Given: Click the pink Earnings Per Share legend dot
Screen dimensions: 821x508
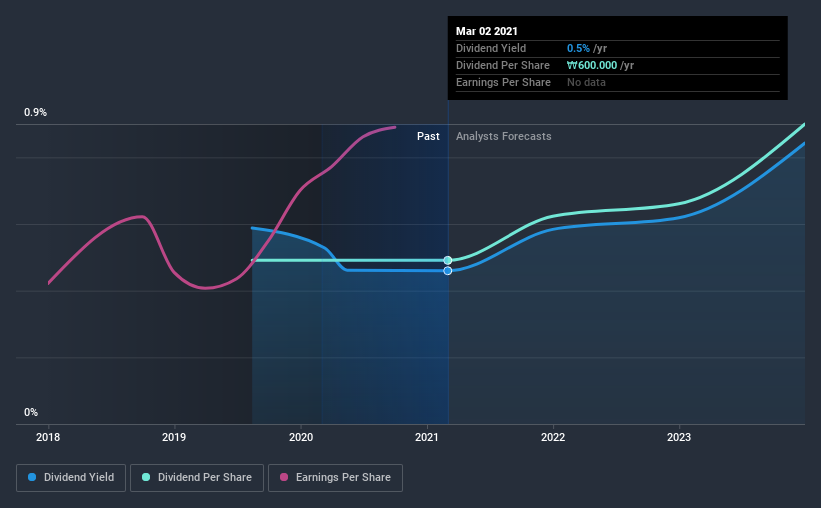Looking at the screenshot, I should [284, 477].
